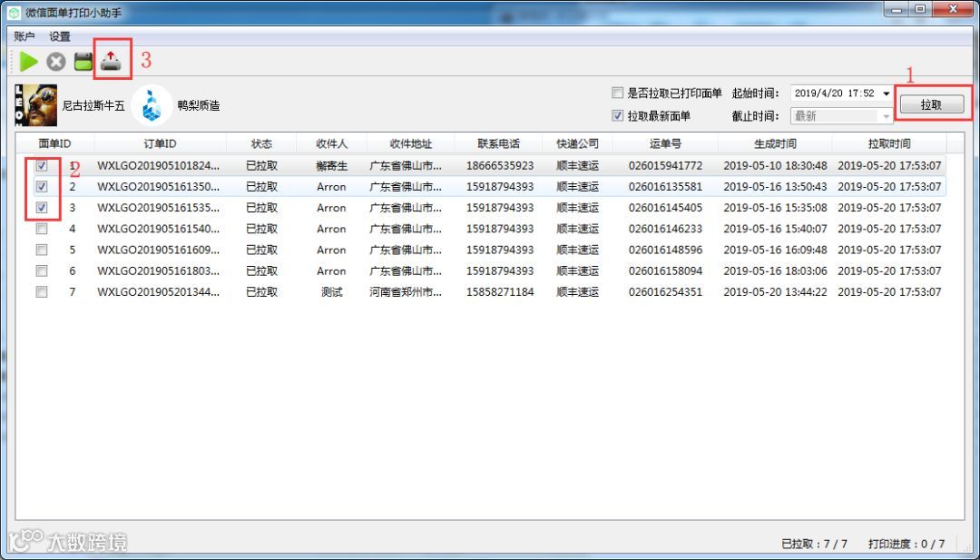Select order WXLGO201905101824...

pyautogui.click(x=159, y=165)
